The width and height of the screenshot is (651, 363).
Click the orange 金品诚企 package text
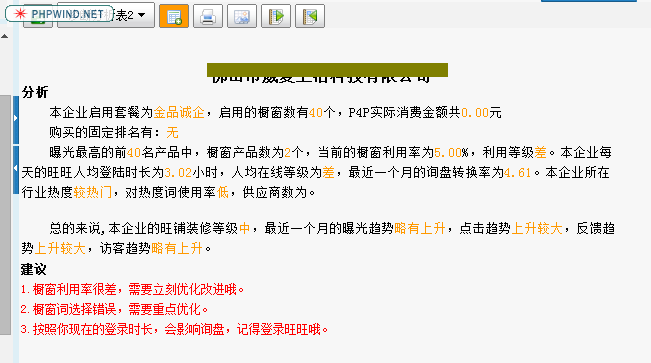coord(179,113)
